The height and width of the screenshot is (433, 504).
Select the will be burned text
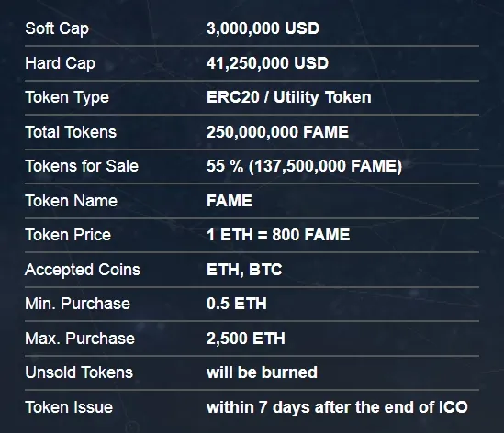pos(262,372)
